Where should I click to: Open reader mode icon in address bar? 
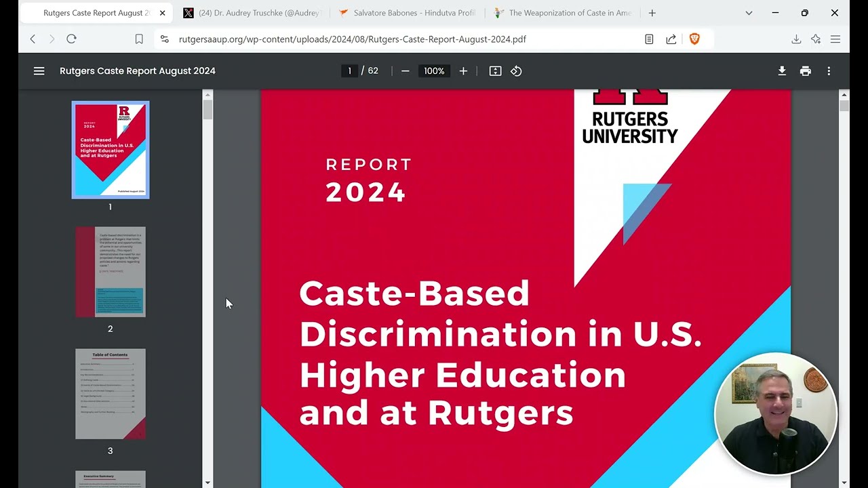pos(649,39)
